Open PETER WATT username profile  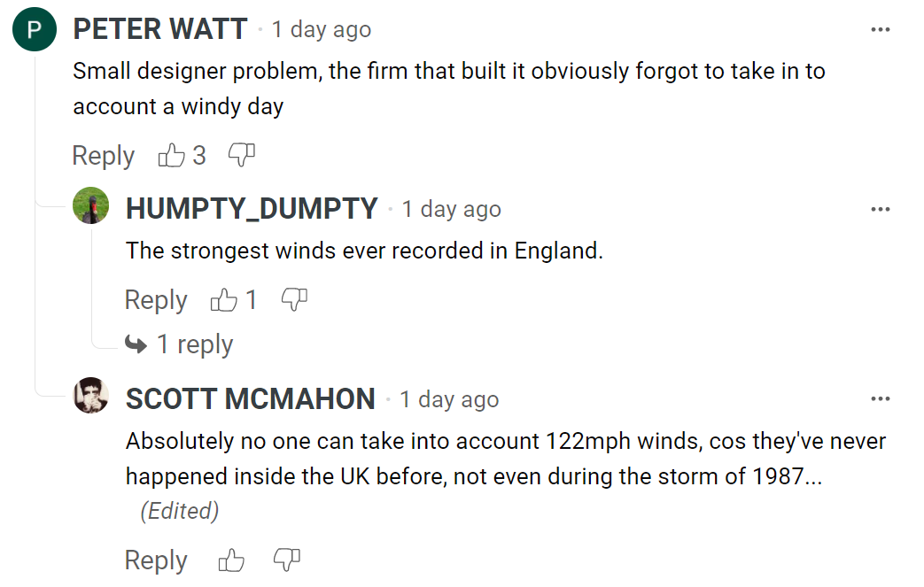[159, 29]
